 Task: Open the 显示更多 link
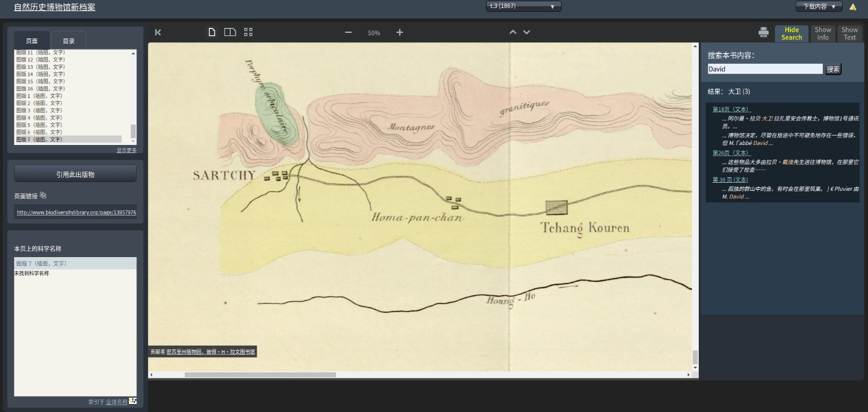pos(126,150)
